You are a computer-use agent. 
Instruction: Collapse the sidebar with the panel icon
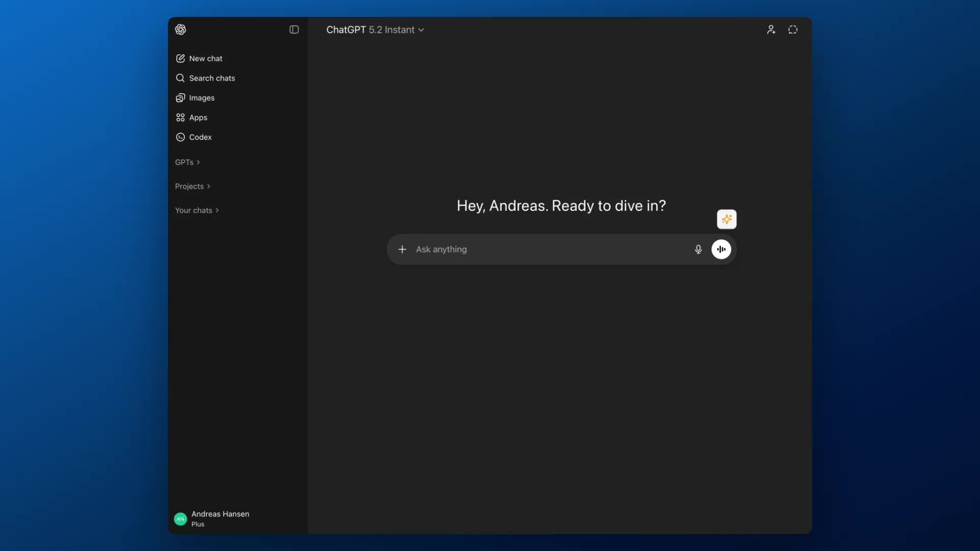(294, 30)
